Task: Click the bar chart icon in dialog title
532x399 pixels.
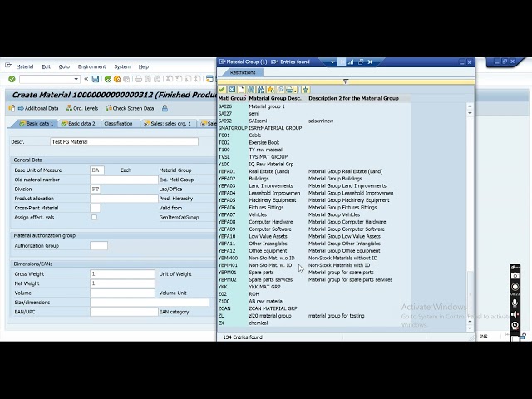Action: pos(351,62)
